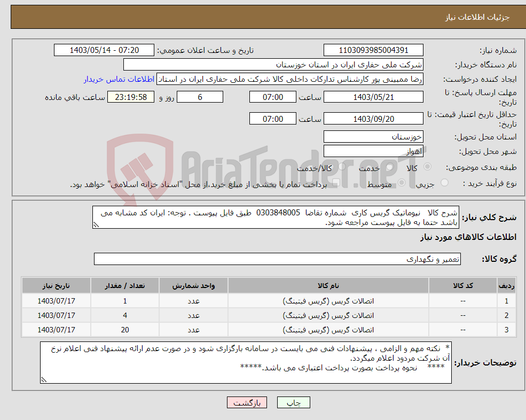Click the response deadline date 1403/05/21

point(373,97)
